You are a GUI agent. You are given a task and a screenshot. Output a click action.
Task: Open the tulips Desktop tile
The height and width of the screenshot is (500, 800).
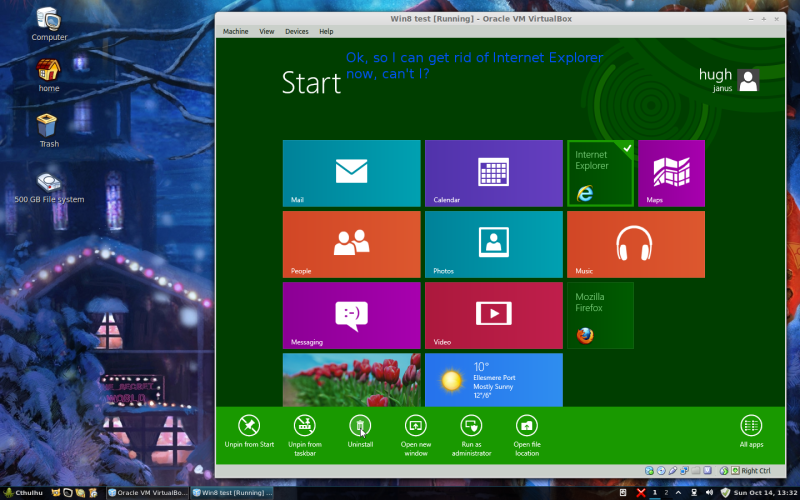(352, 380)
